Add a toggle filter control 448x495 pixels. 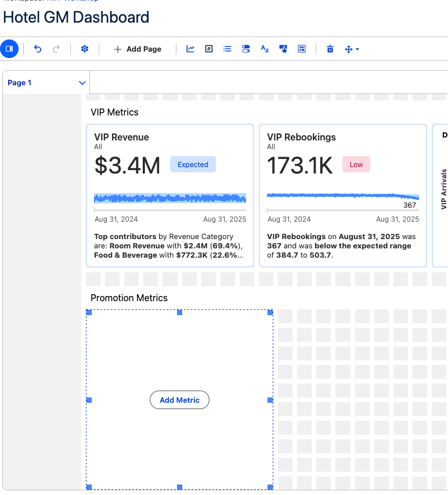click(x=246, y=49)
